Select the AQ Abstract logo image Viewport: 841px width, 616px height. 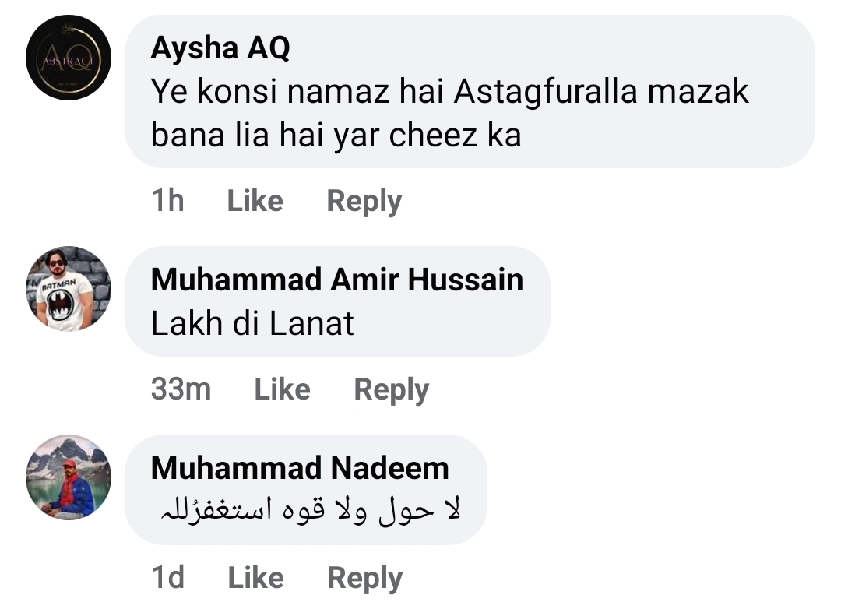pyautogui.click(x=68, y=57)
